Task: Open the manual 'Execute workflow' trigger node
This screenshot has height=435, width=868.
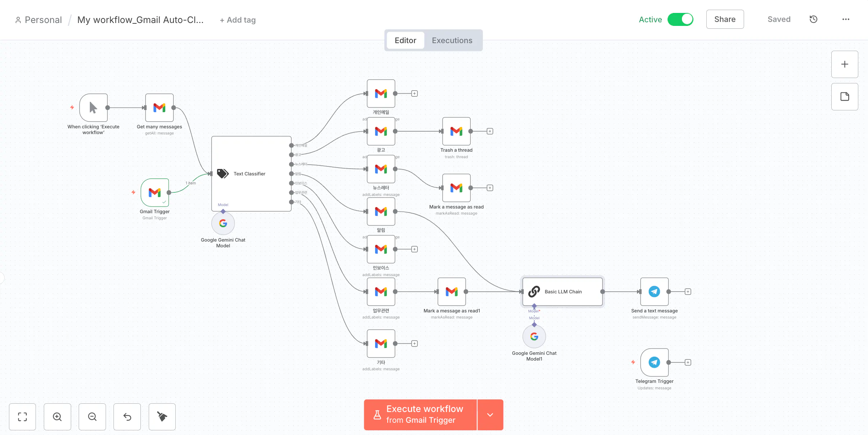Action: (x=93, y=107)
